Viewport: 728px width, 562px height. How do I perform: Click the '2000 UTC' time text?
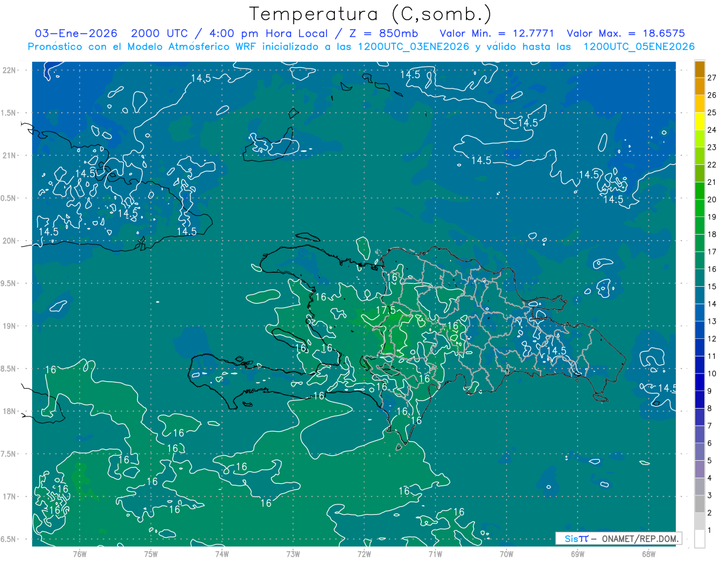point(160,33)
